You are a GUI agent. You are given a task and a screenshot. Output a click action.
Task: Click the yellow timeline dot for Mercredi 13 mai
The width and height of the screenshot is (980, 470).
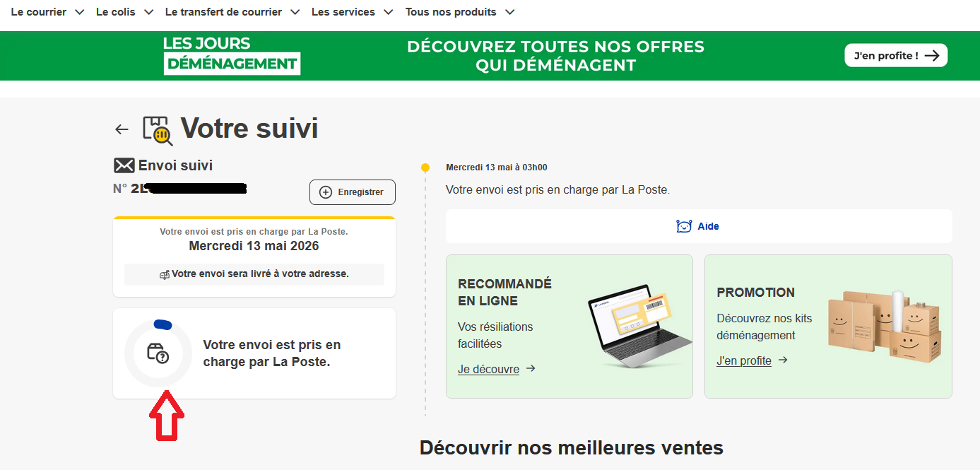pos(425,168)
